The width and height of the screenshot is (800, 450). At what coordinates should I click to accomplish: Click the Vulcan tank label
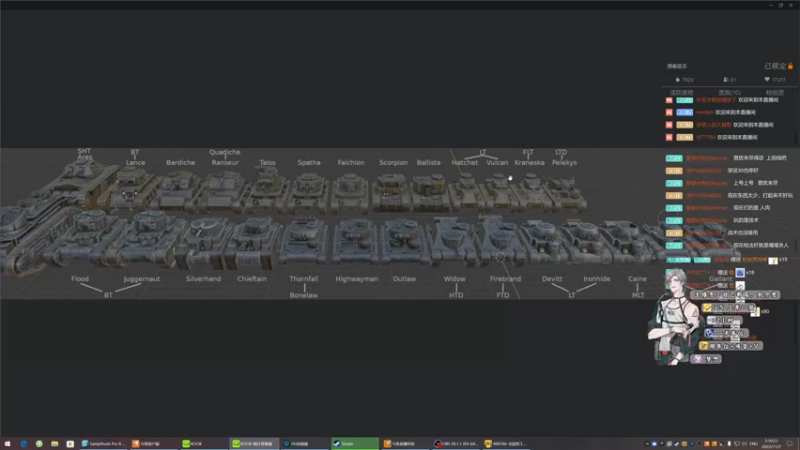(497, 163)
